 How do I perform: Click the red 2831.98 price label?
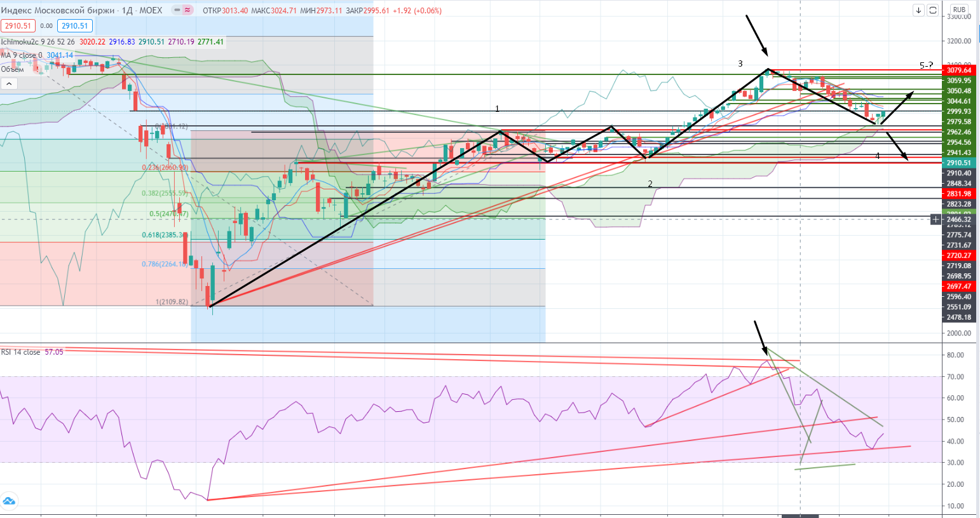pyautogui.click(x=958, y=194)
